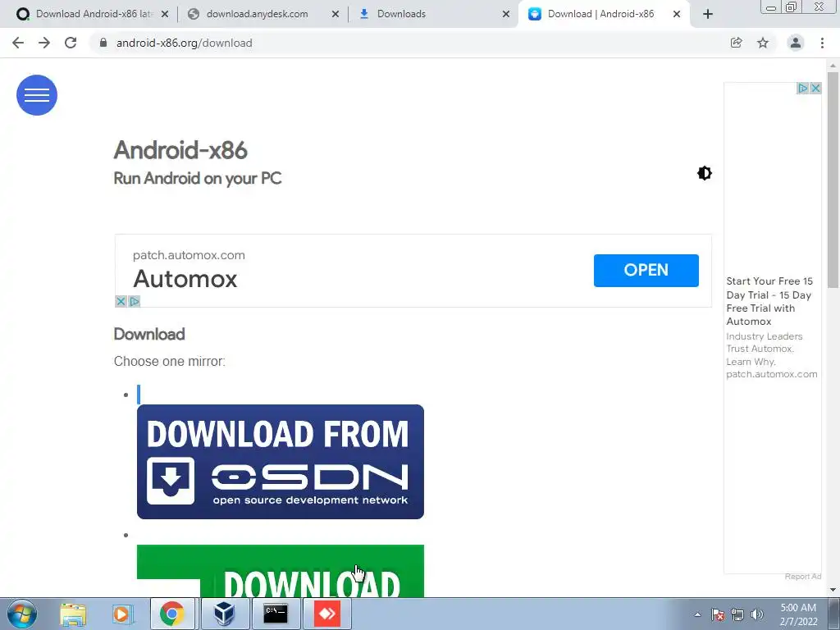Open AdChoices icon on banner ad
840x630 pixels.
pyautogui.click(x=135, y=301)
